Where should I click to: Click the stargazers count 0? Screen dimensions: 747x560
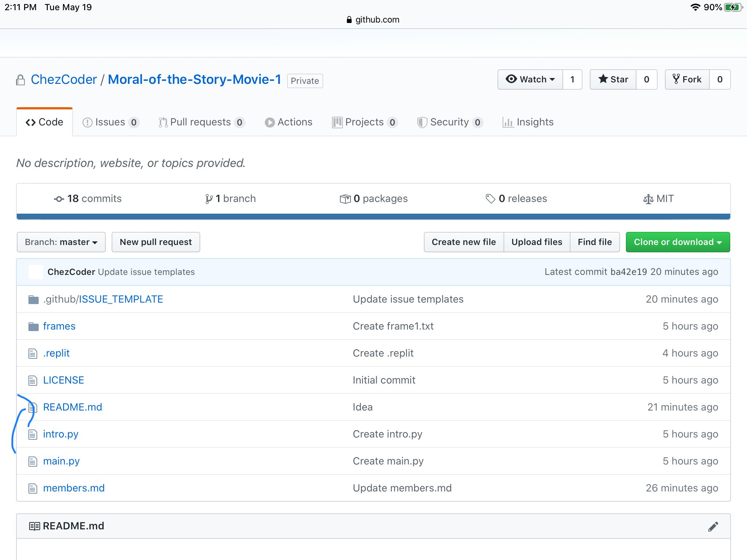click(646, 79)
